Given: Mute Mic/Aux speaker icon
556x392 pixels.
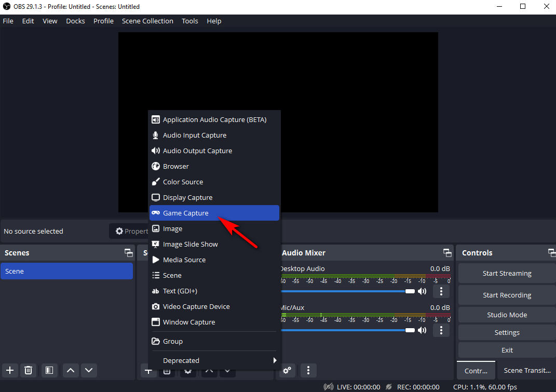Looking at the screenshot, I should click(x=422, y=331).
